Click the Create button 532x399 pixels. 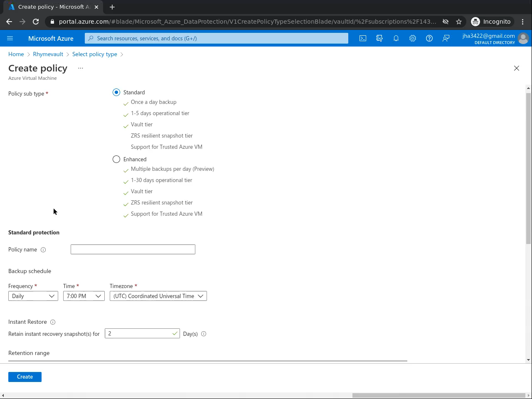(25, 377)
